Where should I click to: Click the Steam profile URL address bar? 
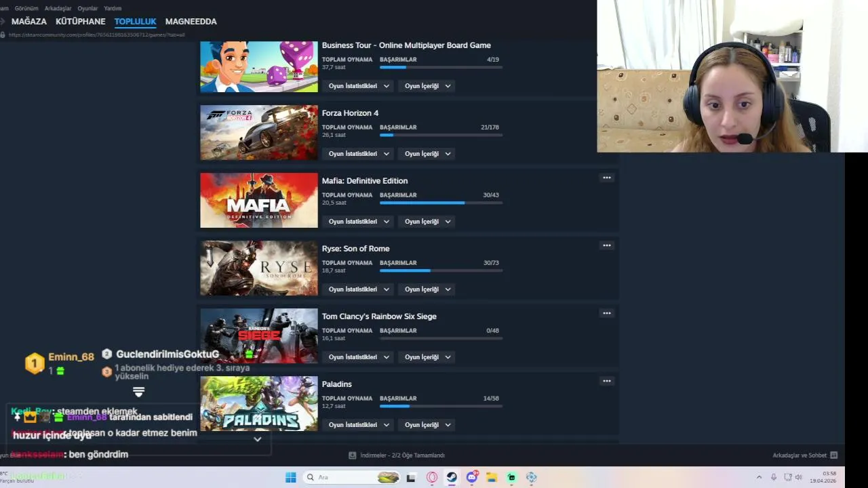(97, 35)
